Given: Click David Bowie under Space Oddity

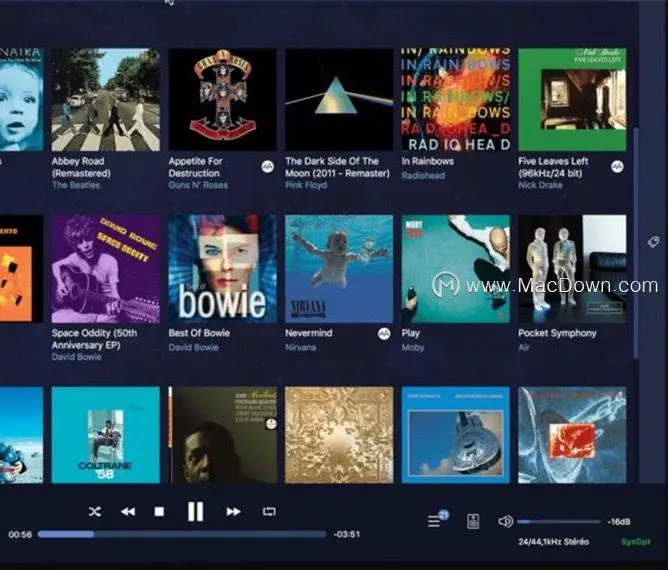Looking at the screenshot, I should (77, 357).
